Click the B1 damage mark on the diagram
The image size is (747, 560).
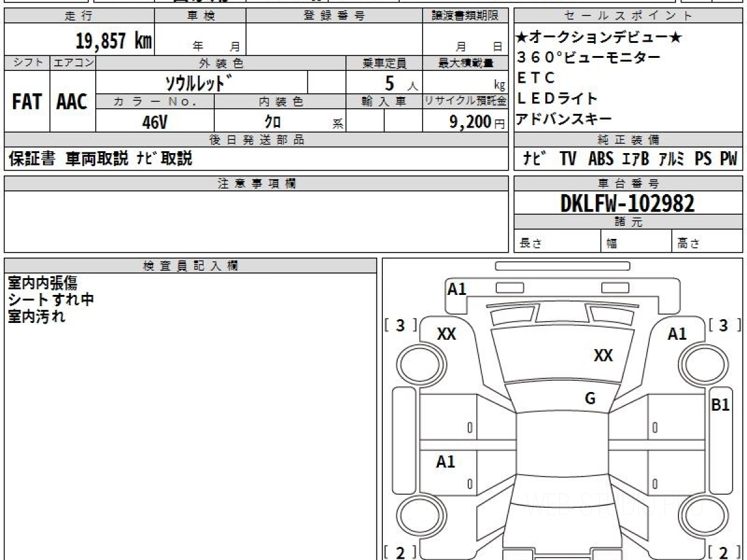pos(721,405)
